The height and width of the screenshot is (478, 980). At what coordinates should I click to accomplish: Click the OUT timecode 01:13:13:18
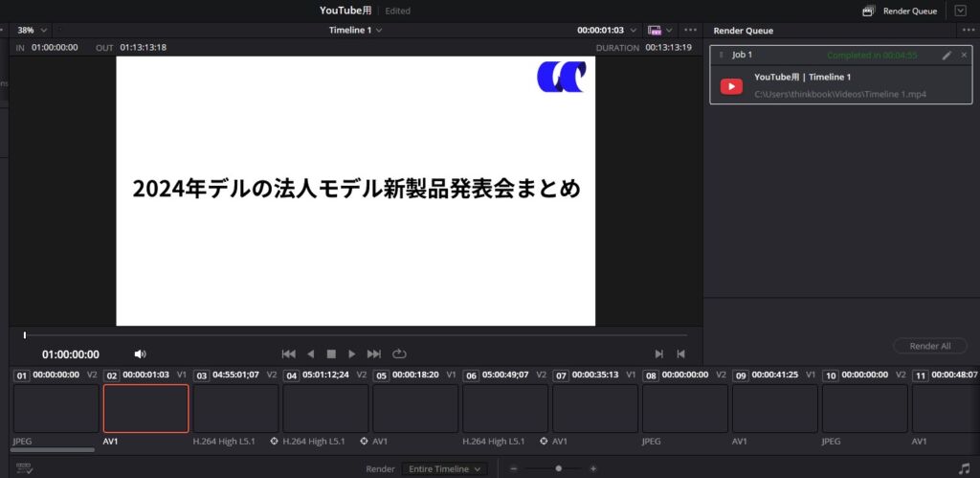(x=144, y=48)
